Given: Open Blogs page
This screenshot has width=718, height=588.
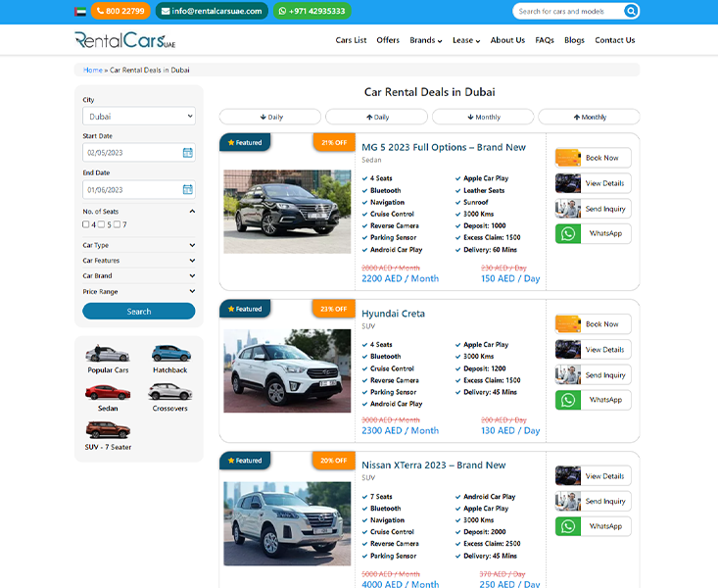Looking at the screenshot, I should pyautogui.click(x=574, y=40).
